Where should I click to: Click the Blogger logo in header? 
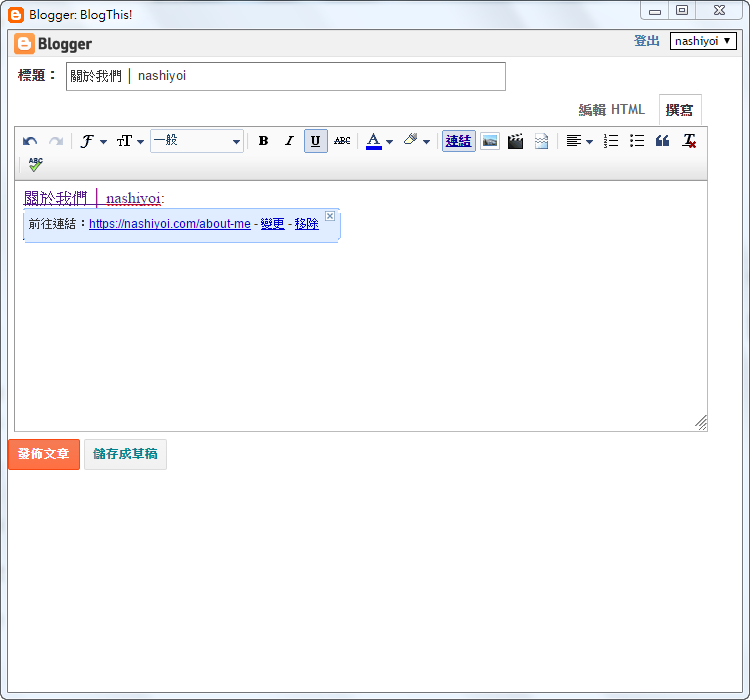click(53, 44)
